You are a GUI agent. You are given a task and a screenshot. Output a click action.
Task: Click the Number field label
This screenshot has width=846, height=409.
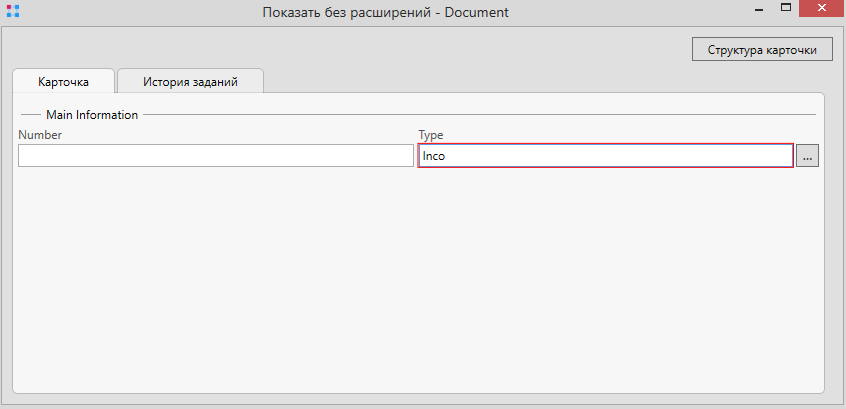click(x=40, y=134)
